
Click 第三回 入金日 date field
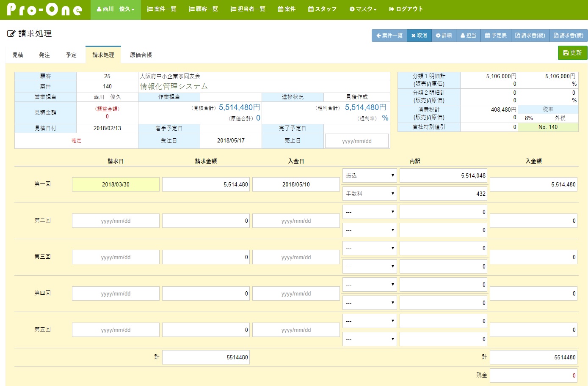pos(296,257)
